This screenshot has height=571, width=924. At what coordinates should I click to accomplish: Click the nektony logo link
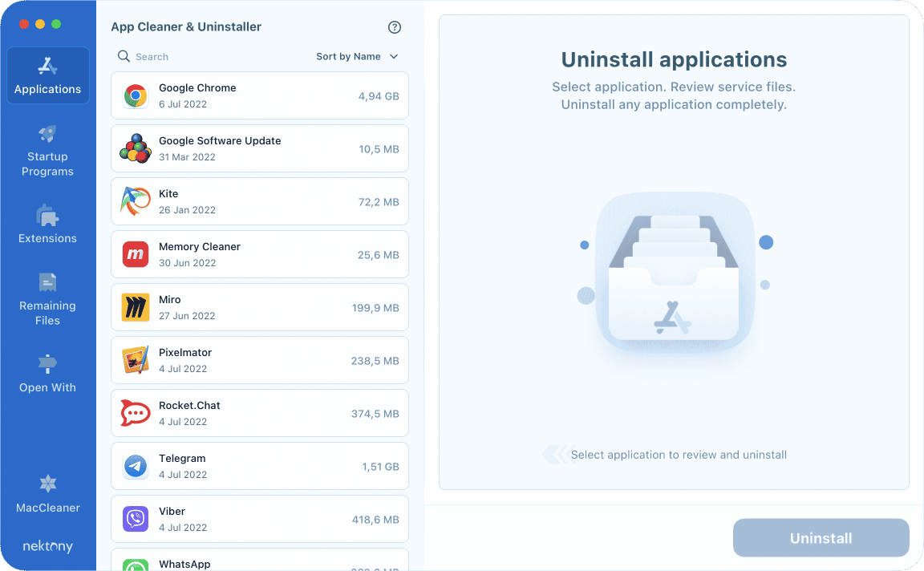pyautogui.click(x=48, y=546)
